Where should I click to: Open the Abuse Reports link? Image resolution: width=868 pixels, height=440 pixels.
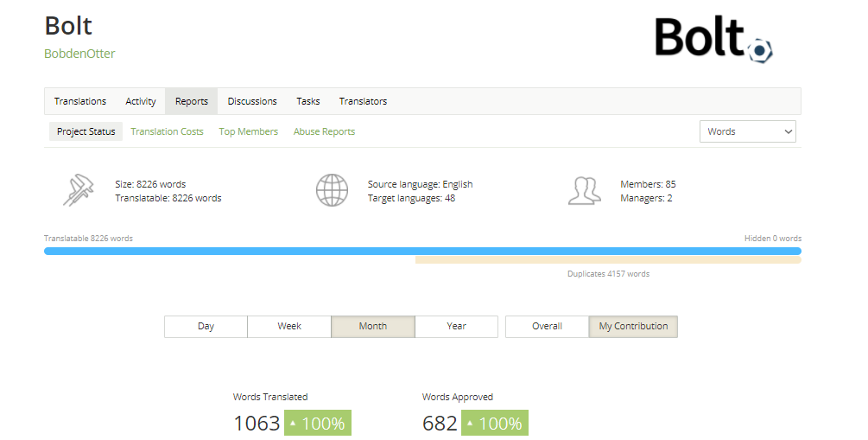[324, 131]
